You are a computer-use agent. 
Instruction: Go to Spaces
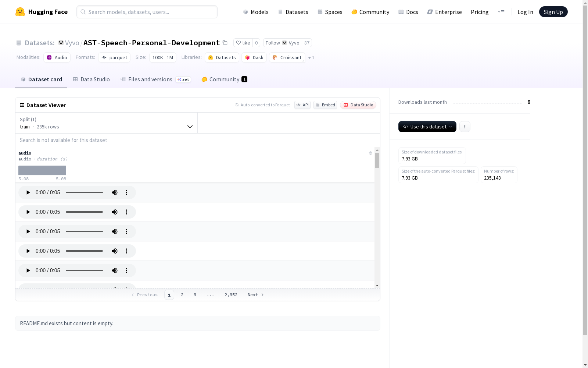[330, 12]
